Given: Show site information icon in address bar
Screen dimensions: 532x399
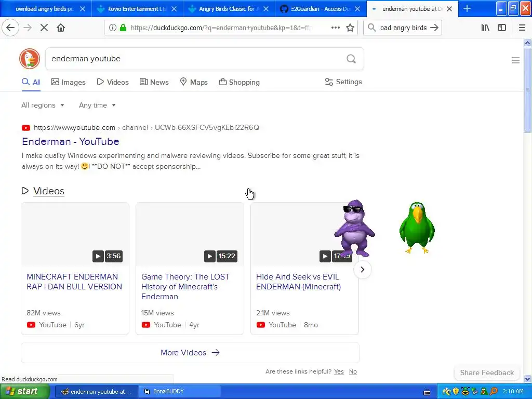Looking at the screenshot, I should [113, 28].
